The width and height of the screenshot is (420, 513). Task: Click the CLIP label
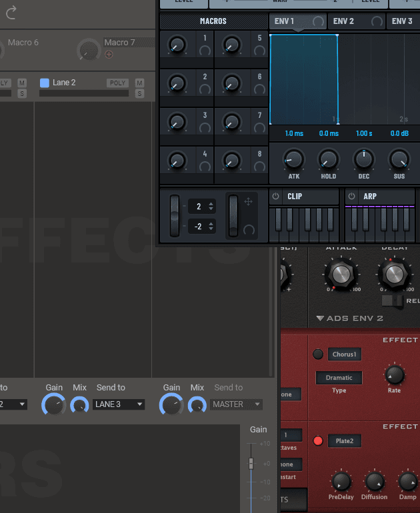click(295, 197)
